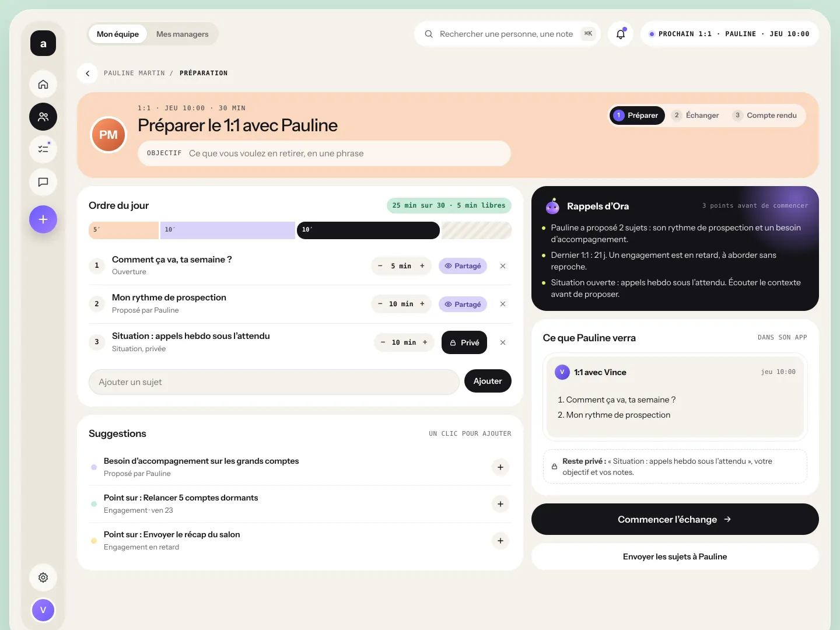This screenshot has height=630, width=840.
Task: Click 'Envoyer les sujets à Pauline'
Action: tap(675, 556)
